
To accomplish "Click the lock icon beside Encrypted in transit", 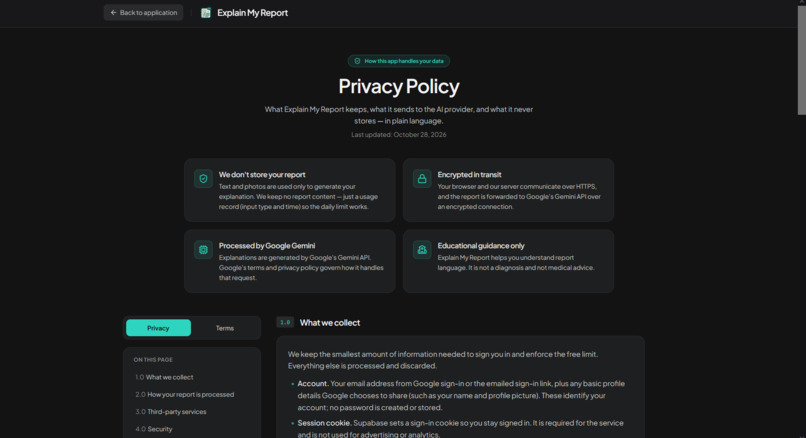I will (422, 179).
